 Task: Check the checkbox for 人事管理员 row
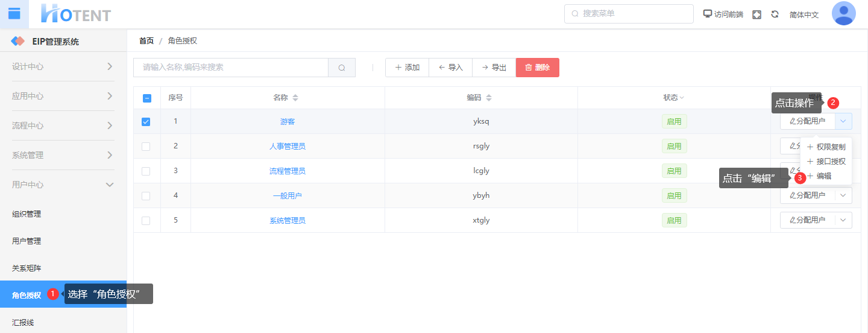point(146,146)
